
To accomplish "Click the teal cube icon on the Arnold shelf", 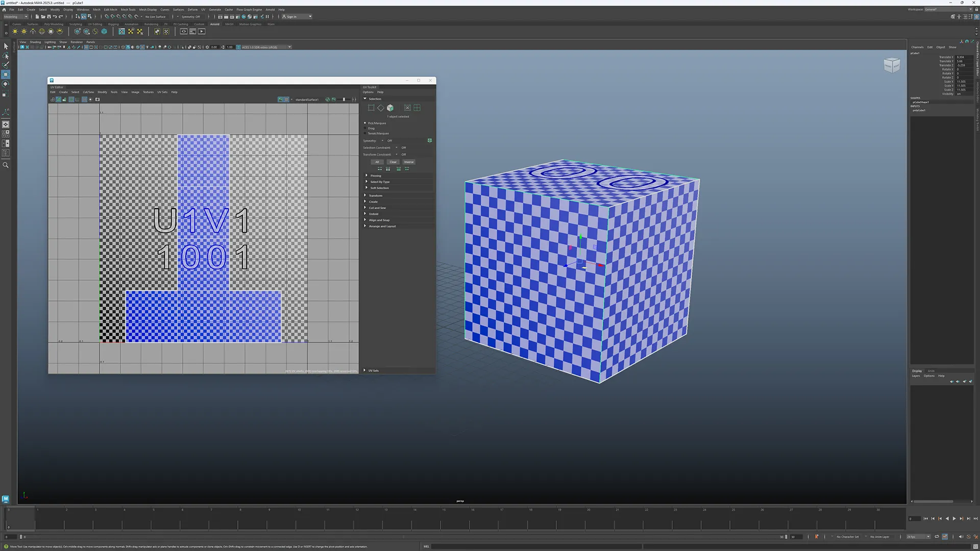I will coord(104,32).
